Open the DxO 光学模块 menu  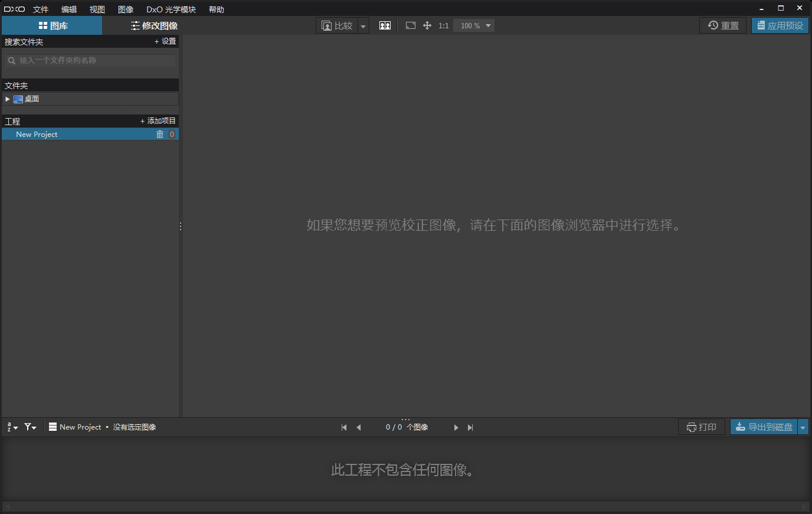pos(171,9)
